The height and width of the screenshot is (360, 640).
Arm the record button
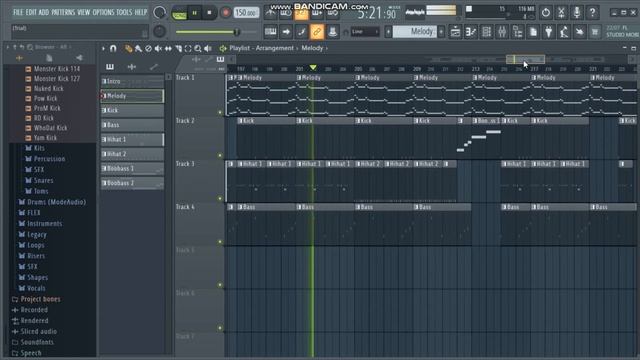coord(225,13)
